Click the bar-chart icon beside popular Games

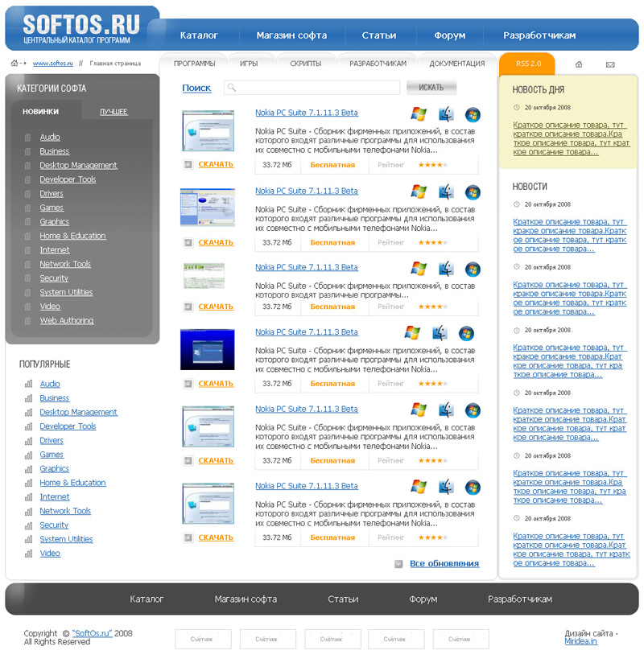click(x=28, y=455)
